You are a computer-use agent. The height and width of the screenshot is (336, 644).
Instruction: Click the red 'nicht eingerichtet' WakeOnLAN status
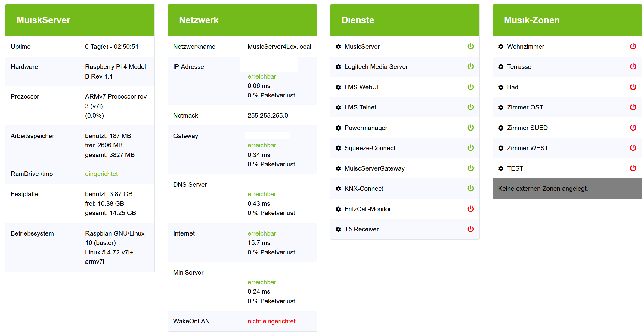(x=271, y=321)
